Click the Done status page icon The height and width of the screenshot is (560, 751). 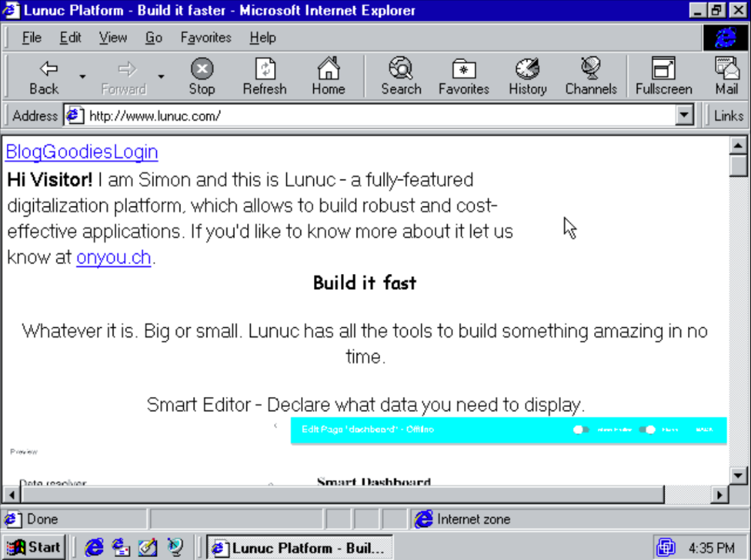(x=13, y=519)
